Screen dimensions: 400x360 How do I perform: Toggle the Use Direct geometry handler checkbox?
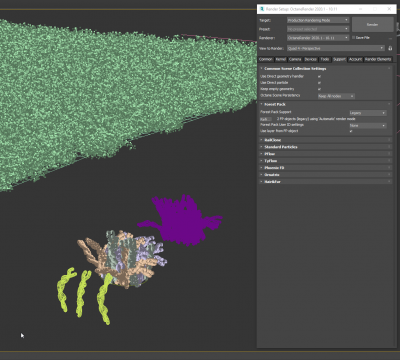pyautogui.click(x=319, y=76)
